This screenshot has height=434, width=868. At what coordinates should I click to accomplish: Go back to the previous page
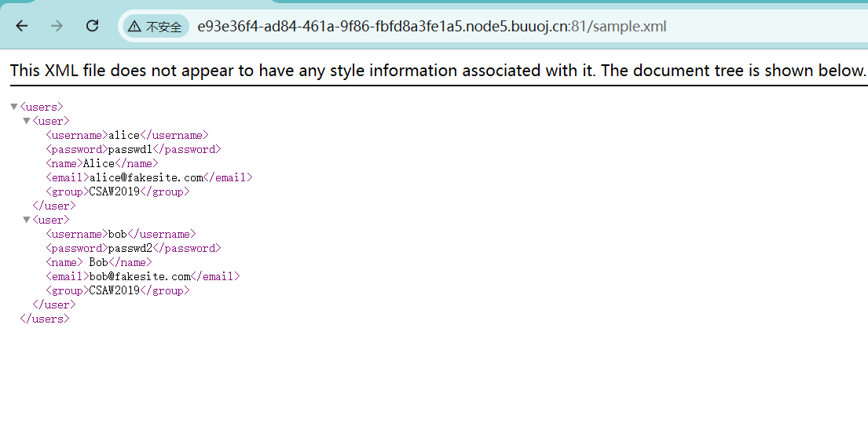pyautogui.click(x=22, y=26)
